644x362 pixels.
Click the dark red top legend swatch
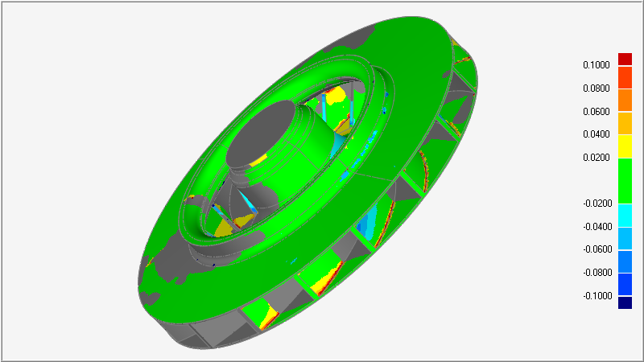pos(625,59)
